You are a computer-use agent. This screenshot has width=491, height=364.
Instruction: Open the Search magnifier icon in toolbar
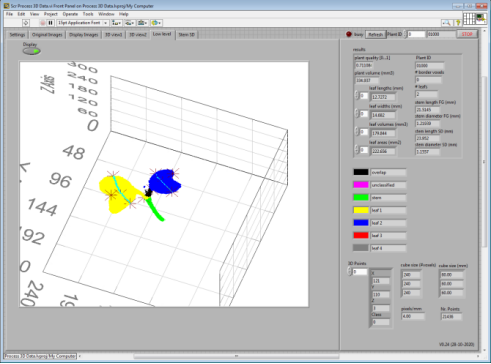pyautogui.click(x=447, y=23)
